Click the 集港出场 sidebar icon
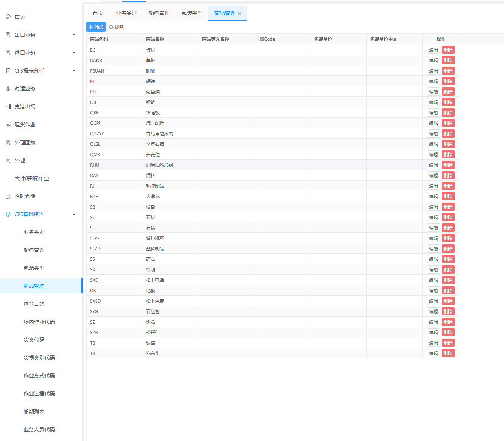This screenshot has height=441, width=504. [x=8, y=107]
